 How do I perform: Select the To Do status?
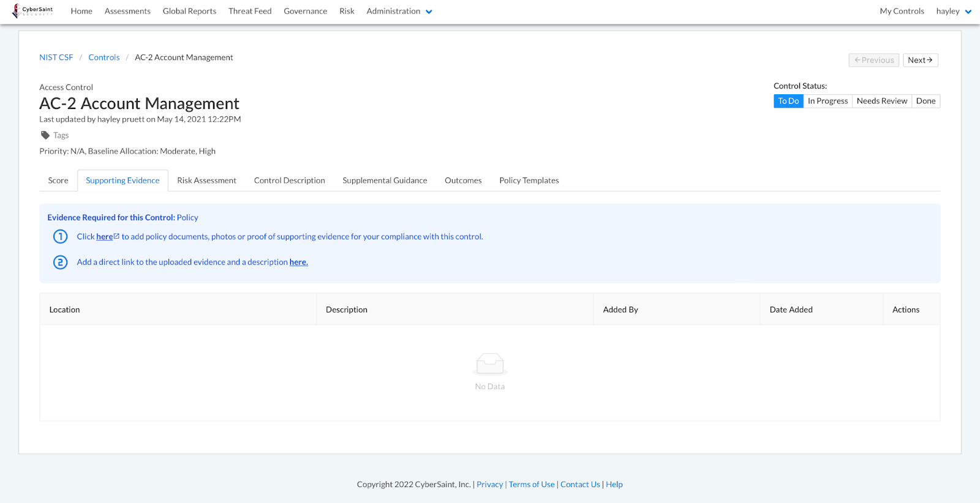pyautogui.click(x=788, y=101)
